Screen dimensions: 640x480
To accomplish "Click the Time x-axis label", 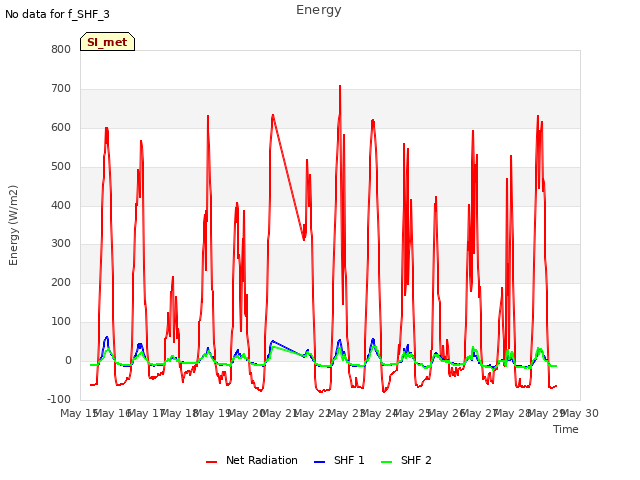I will [566, 429].
